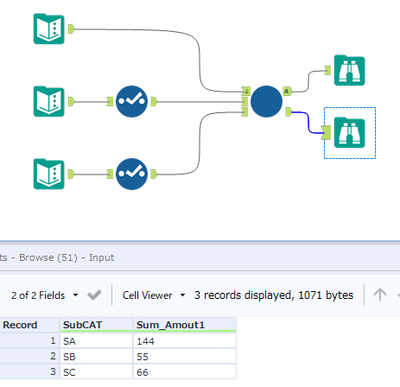Select the middle row Select tool

(x=132, y=101)
